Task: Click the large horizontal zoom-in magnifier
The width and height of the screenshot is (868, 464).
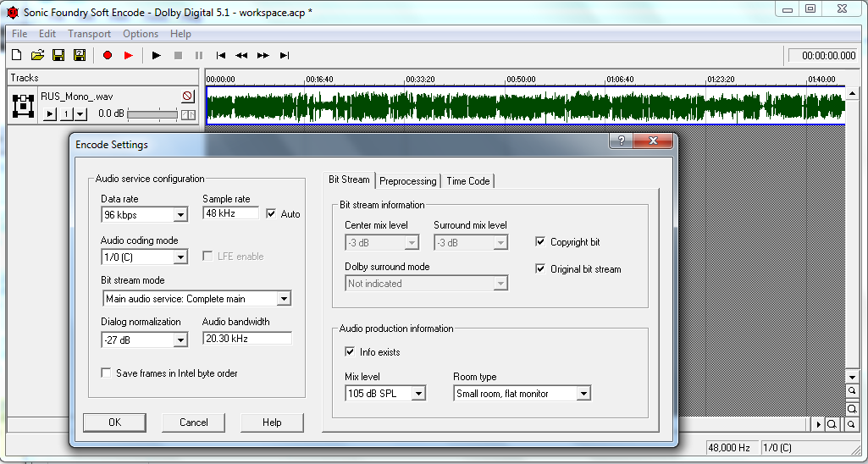Action: (832, 425)
